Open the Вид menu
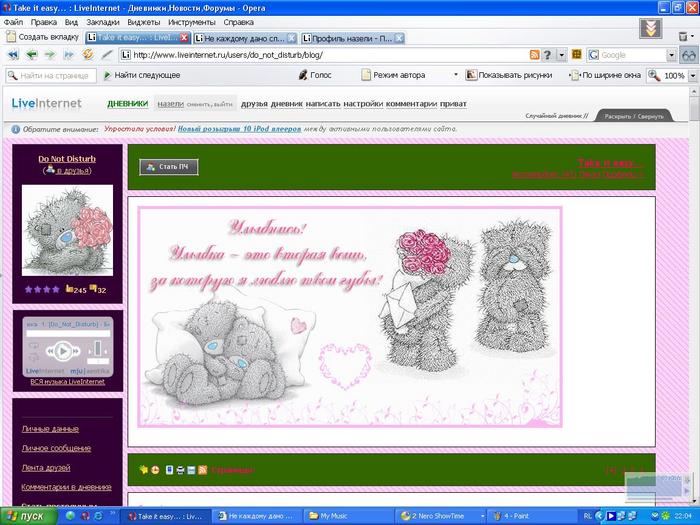The height and width of the screenshot is (525, 700). pyautogui.click(x=71, y=22)
